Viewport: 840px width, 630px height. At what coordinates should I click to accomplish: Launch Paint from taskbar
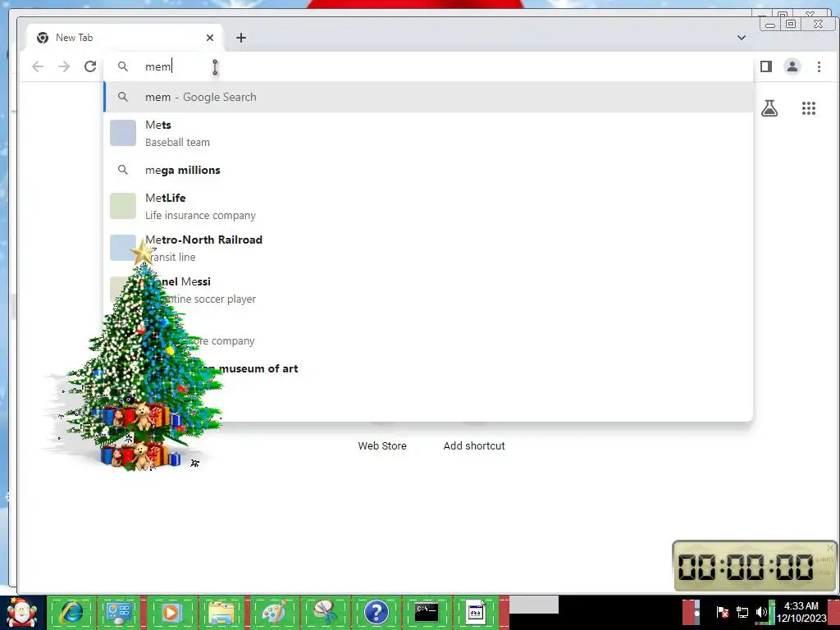[274, 612]
